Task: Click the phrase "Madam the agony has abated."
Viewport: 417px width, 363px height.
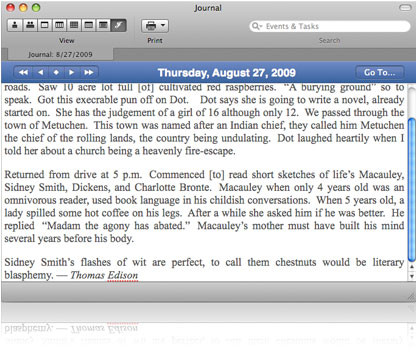Action: point(116,226)
